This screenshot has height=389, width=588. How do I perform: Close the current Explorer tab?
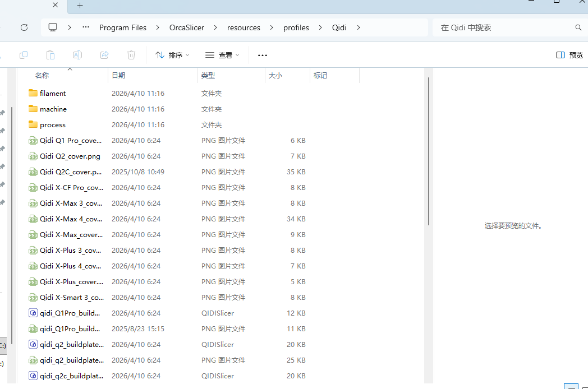pyautogui.click(x=55, y=5)
